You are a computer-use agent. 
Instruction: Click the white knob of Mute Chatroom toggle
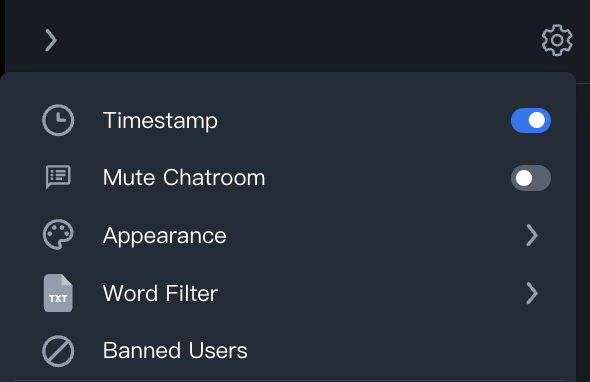[524, 178]
